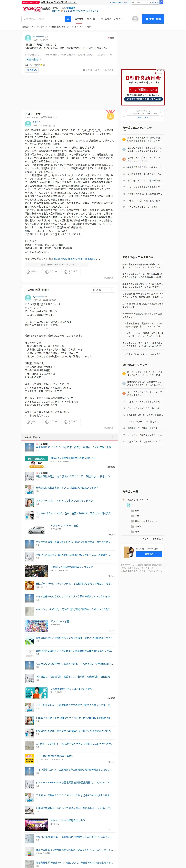This screenshot has width=186, height=868.
Task: Report the question via 違反報告 beside 共有
Action: click(x=108, y=70)
